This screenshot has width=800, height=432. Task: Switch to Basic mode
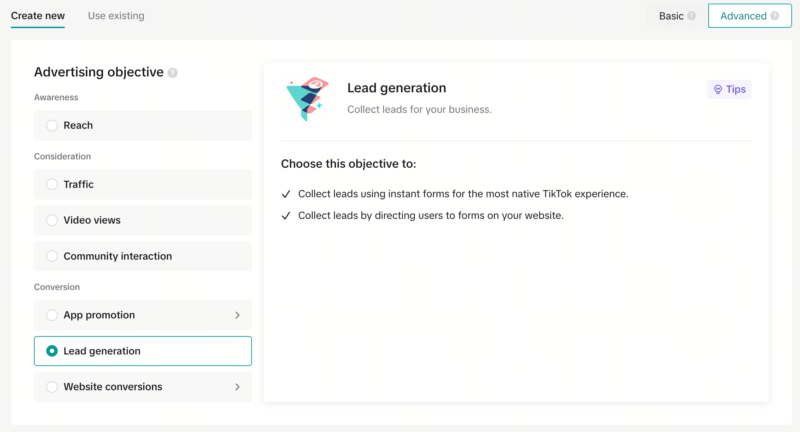coord(671,16)
